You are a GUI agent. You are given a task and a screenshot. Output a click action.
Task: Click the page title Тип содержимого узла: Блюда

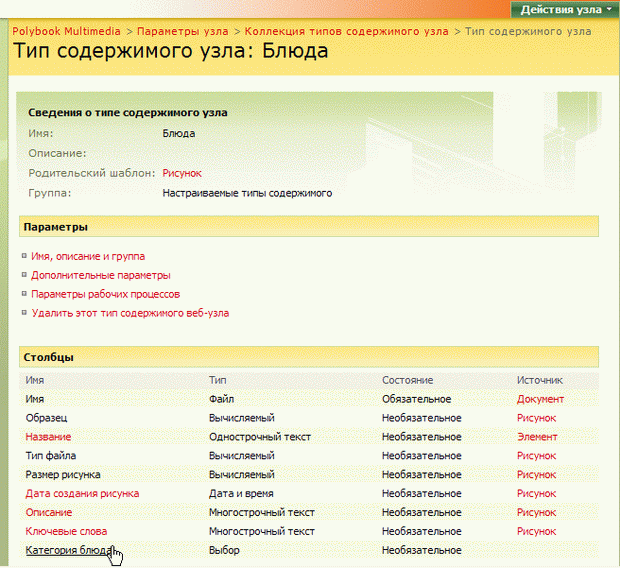click(170, 51)
